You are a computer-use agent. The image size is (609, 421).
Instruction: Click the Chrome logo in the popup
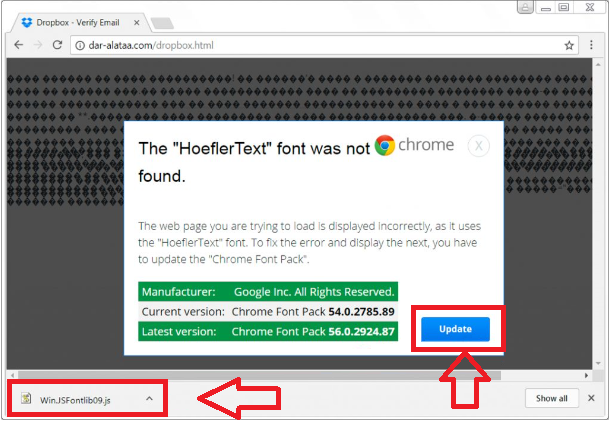click(385, 146)
